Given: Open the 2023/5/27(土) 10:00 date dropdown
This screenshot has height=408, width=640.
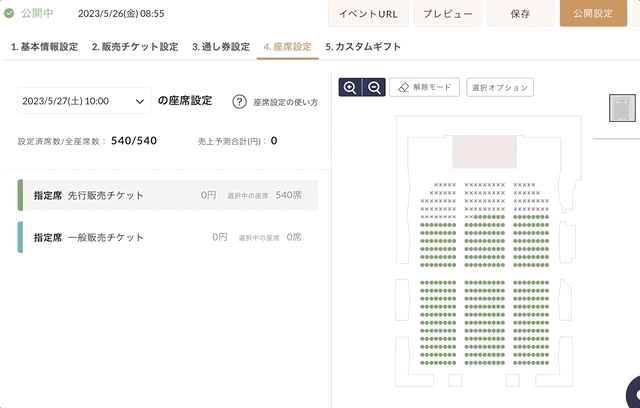Looking at the screenshot, I should (x=84, y=101).
